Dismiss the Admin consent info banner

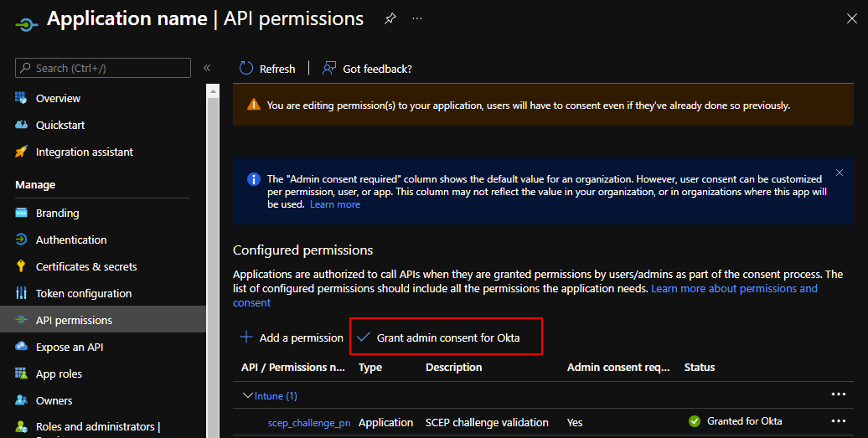(840, 173)
